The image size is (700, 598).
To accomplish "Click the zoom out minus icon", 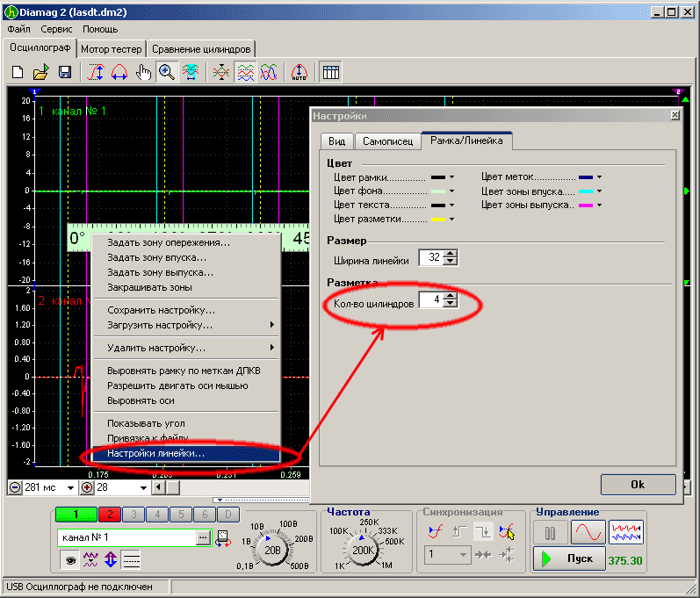I will [15, 487].
